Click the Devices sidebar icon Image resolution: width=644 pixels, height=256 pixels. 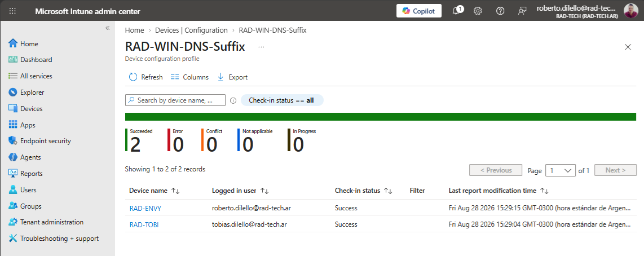click(x=13, y=108)
